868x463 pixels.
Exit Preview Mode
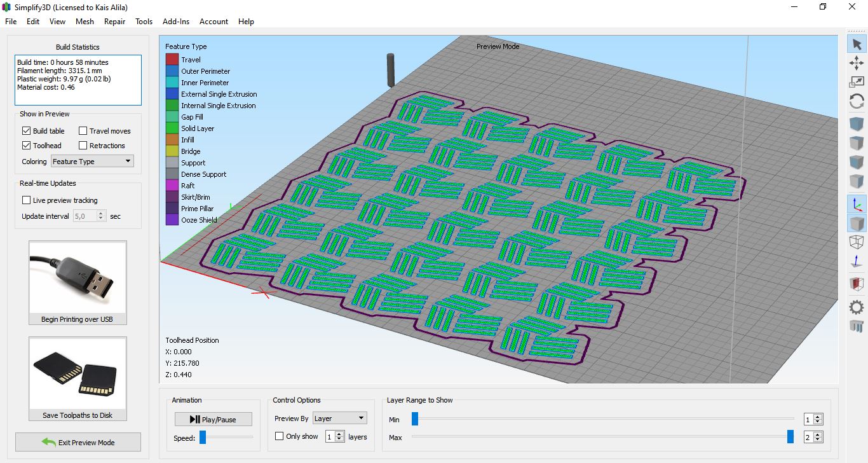(78, 443)
